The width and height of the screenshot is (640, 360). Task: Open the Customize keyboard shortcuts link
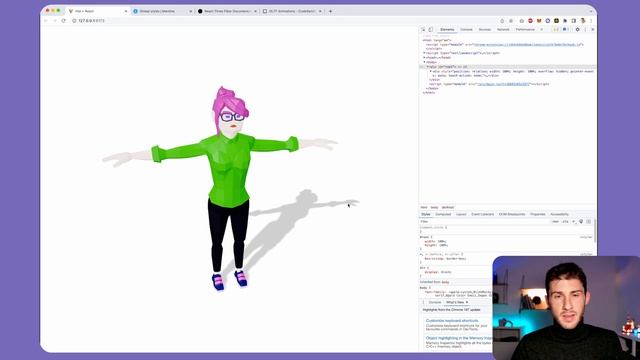coord(452,321)
